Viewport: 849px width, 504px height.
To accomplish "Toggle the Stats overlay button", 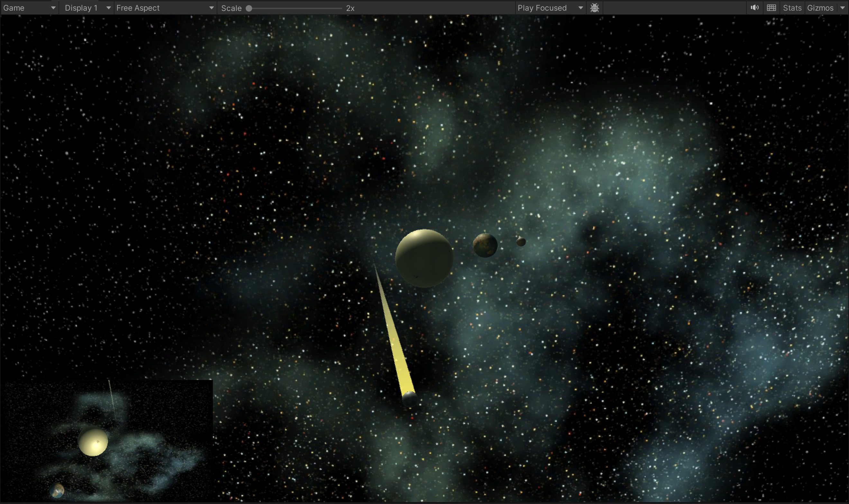I will pos(792,8).
